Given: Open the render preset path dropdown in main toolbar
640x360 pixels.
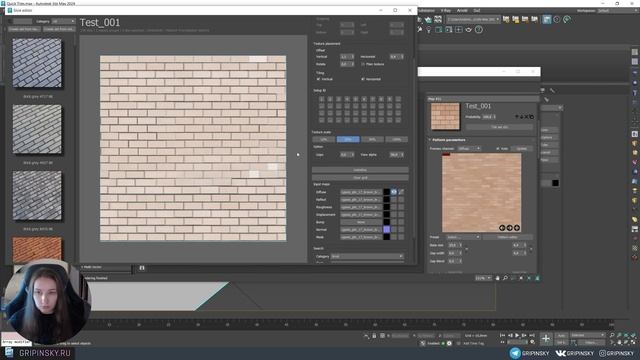Looking at the screenshot, I should (x=473, y=19).
